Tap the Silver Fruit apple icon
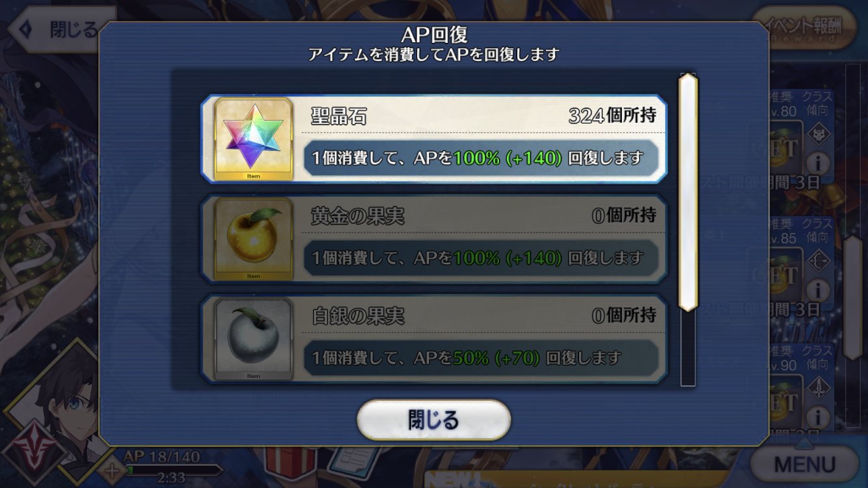This screenshot has height=488, width=868. (x=253, y=339)
